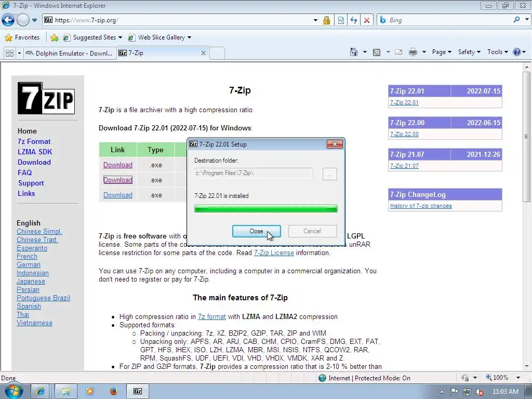Open the Favorites star button
Image resolution: width=532 pixels, height=399 pixels.
(x=22, y=37)
